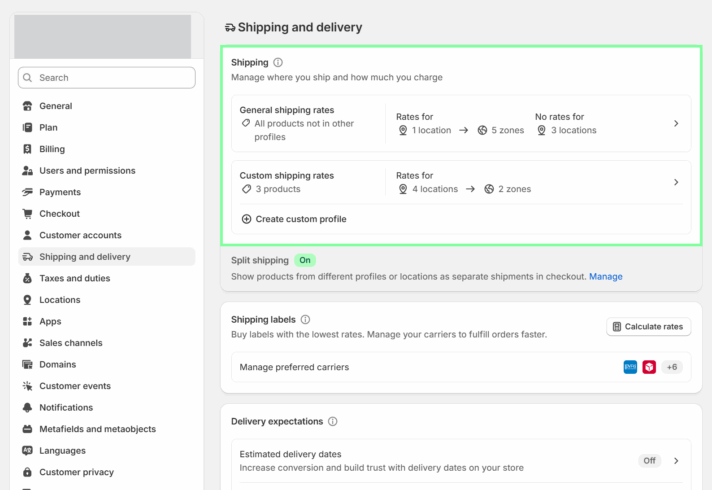Viewport: 712px width, 490px height.
Task: Click the red carrier logo icon
Action: pyautogui.click(x=649, y=367)
